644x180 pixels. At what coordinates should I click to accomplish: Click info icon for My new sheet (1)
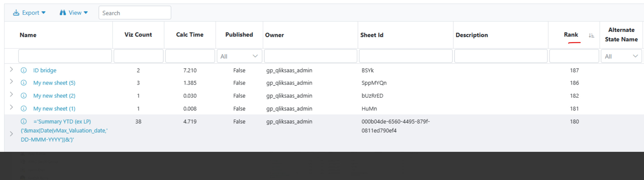(x=24, y=109)
